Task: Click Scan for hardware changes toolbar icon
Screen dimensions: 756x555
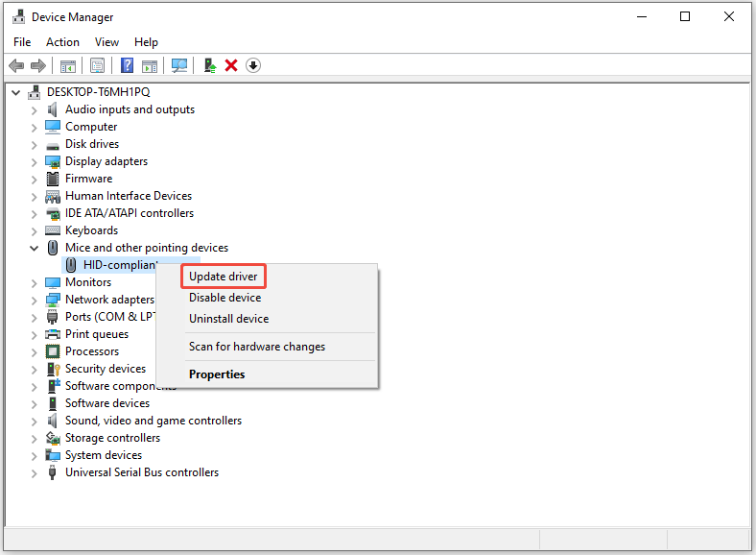Action: click(179, 65)
